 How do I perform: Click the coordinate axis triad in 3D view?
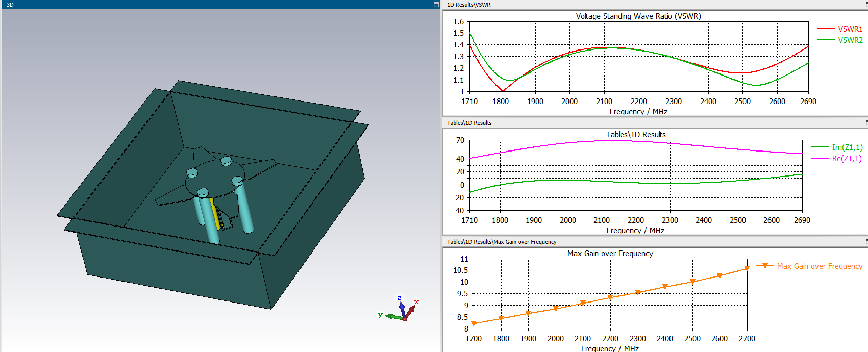[x=403, y=311]
